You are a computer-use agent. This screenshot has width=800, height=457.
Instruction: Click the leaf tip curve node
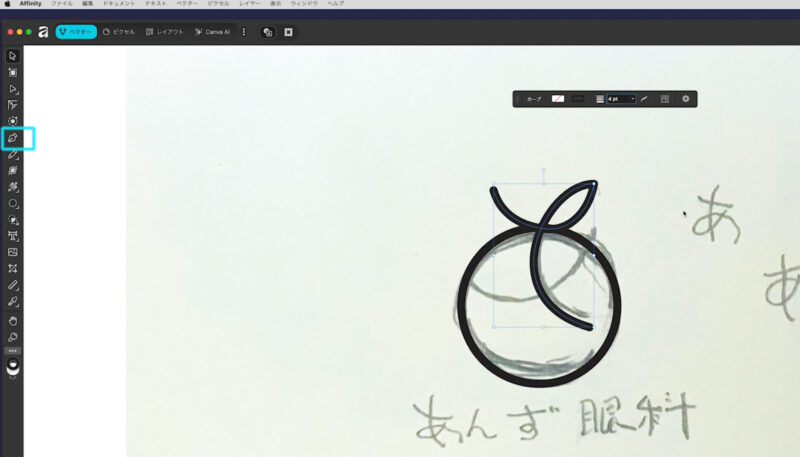point(594,183)
